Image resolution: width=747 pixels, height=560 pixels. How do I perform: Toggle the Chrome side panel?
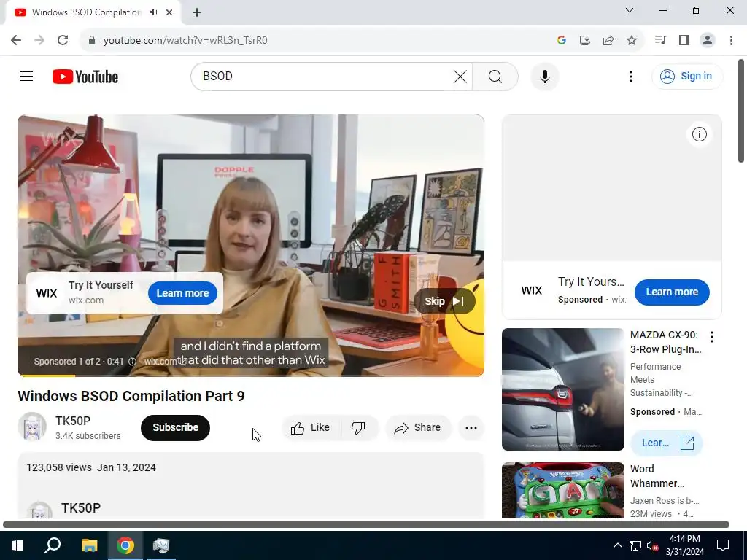click(x=684, y=40)
